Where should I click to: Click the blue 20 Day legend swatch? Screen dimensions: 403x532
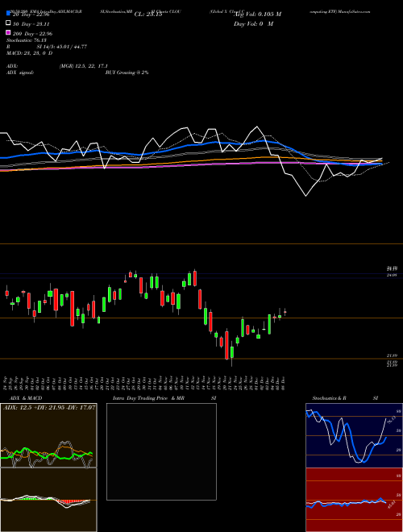[x=8, y=14]
